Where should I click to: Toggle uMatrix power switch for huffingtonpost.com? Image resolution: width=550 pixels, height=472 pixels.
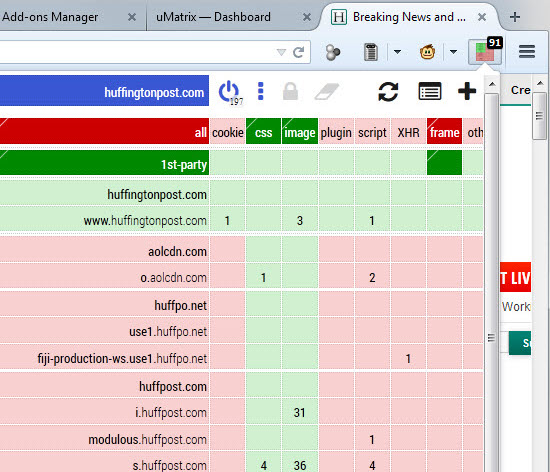coord(229,92)
